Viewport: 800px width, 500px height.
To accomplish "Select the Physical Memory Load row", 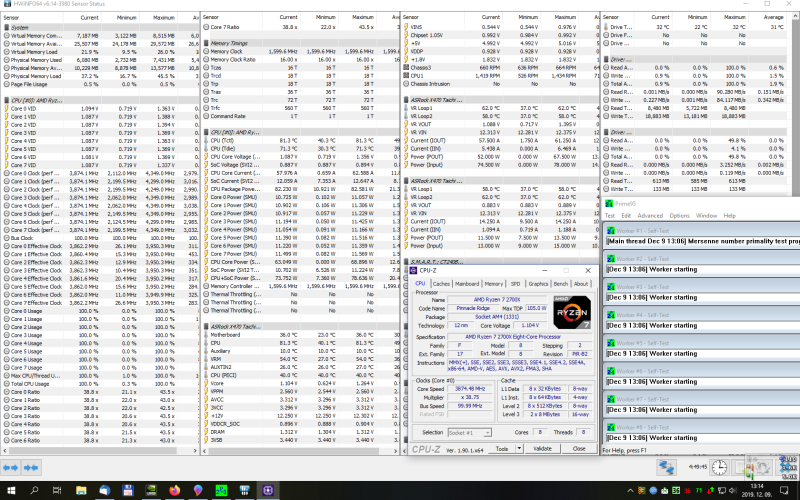I will [x=100, y=76].
